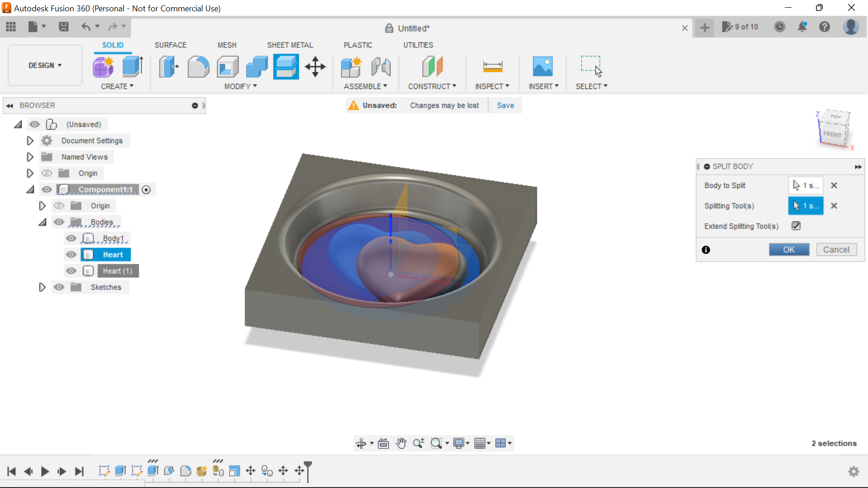
Task: Toggle visibility of Body1
Action: tap(71, 238)
